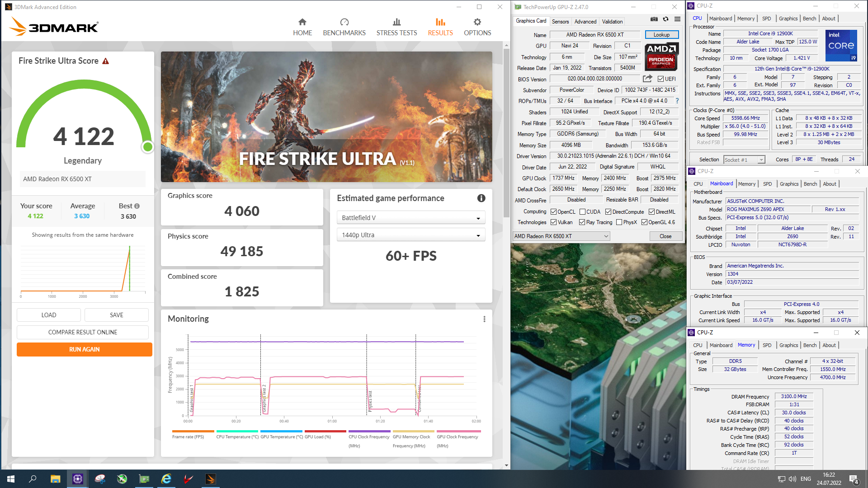This screenshot has width=868, height=488.
Task: Click the info icon next to Best score
Action: [x=137, y=206]
